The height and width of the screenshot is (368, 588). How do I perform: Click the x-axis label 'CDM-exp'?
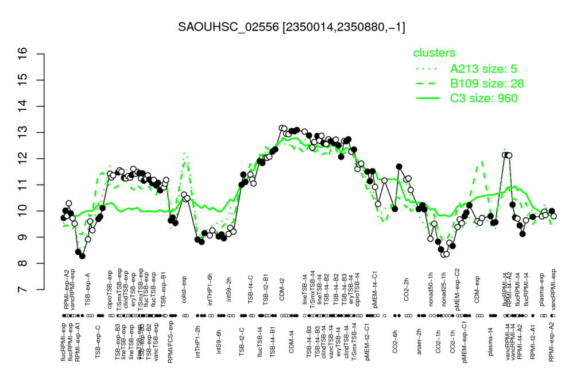point(477,289)
